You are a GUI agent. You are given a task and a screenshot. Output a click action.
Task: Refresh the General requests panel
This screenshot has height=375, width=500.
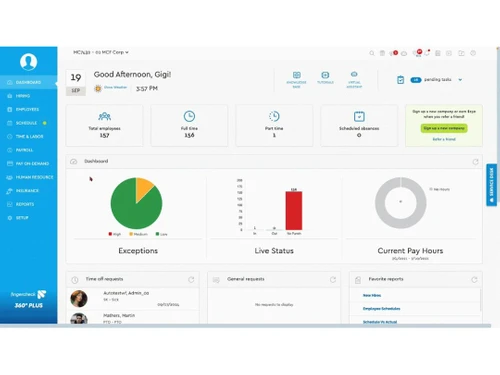click(333, 280)
